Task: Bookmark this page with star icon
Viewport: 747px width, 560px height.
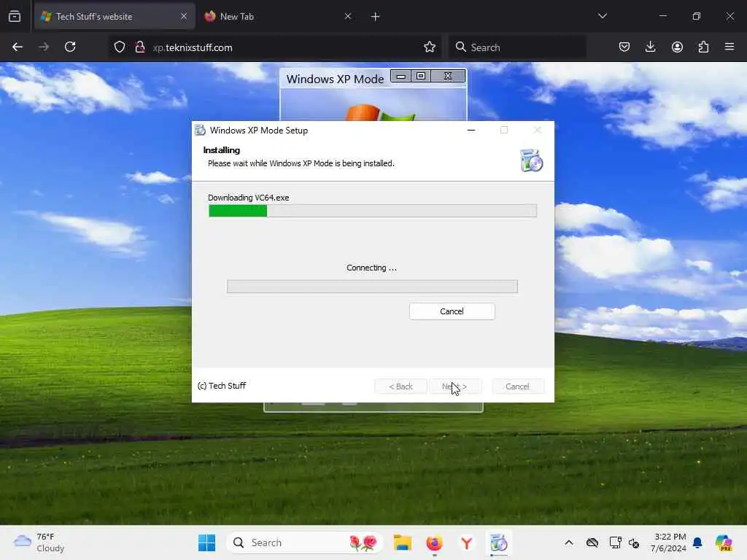Action: click(430, 47)
